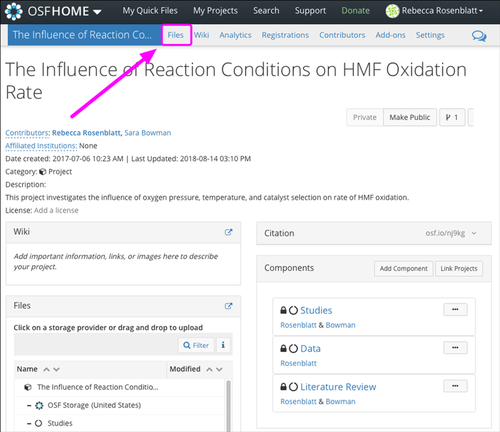Sort files by Name ascending arrow

[x=47, y=369]
